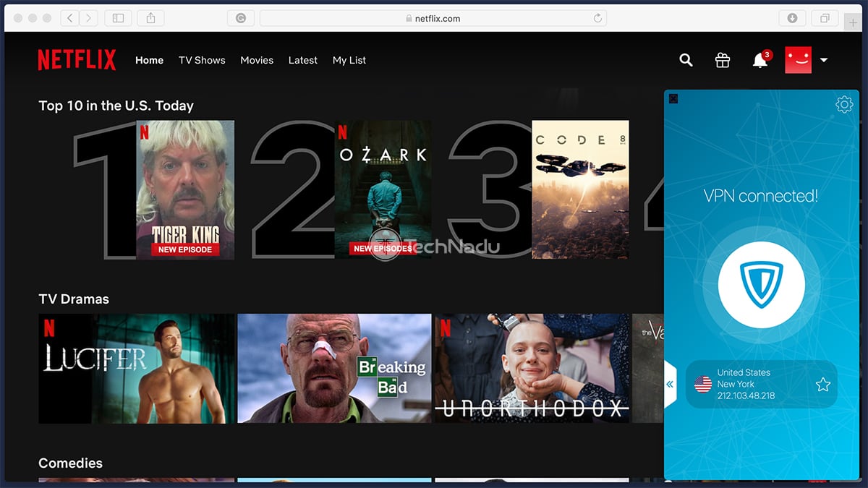Click the round C extension icon
This screenshot has height=488, width=868.
pos(241,18)
